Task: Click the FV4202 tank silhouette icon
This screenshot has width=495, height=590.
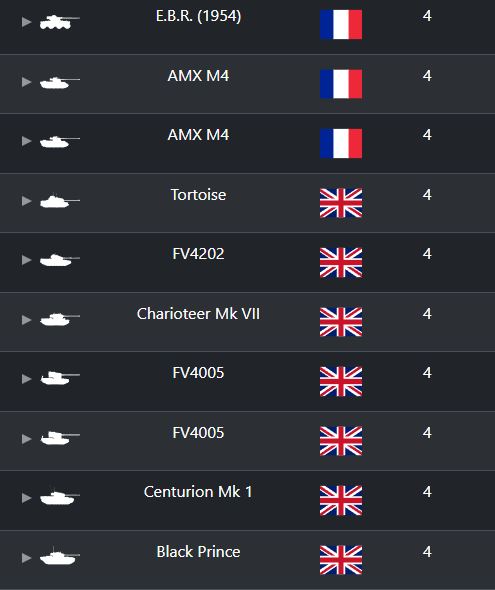Action: click(60, 260)
